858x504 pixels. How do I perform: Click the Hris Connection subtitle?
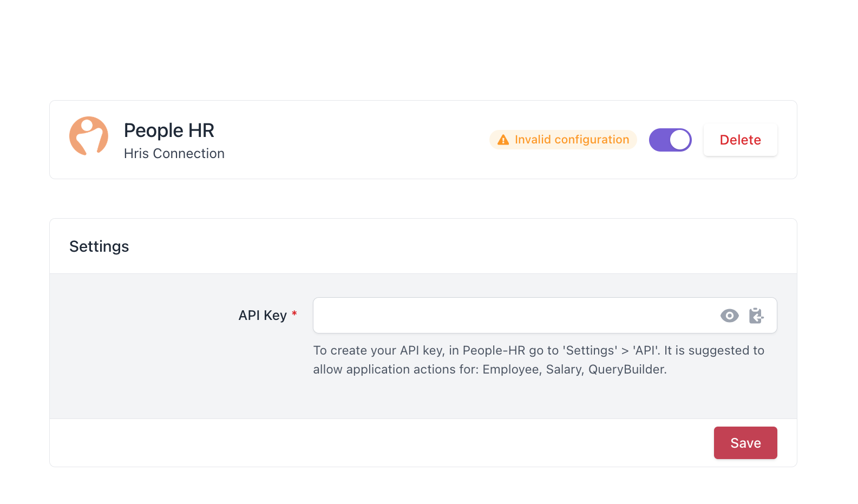click(x=174, y=154)
